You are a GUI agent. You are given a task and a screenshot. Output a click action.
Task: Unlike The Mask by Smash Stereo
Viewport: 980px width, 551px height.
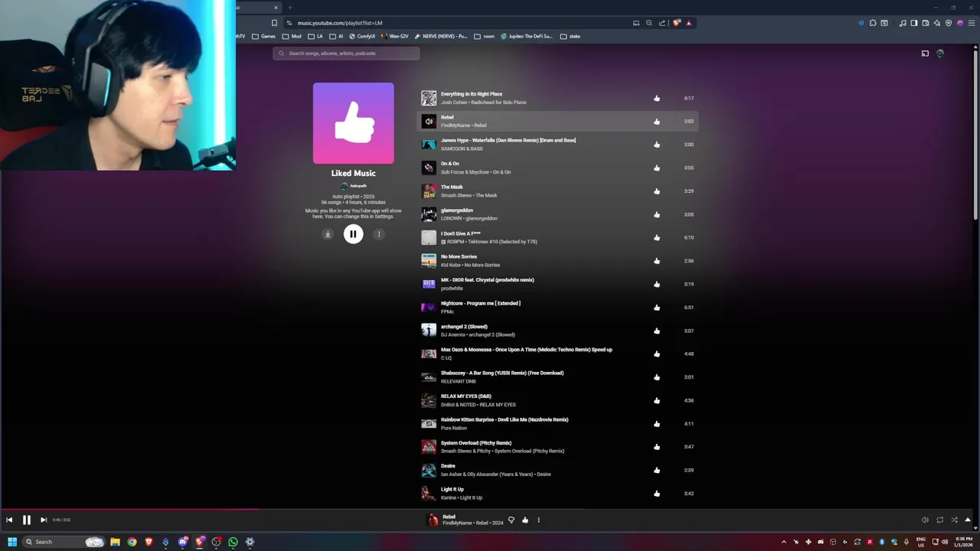click(x=657, y=191)
